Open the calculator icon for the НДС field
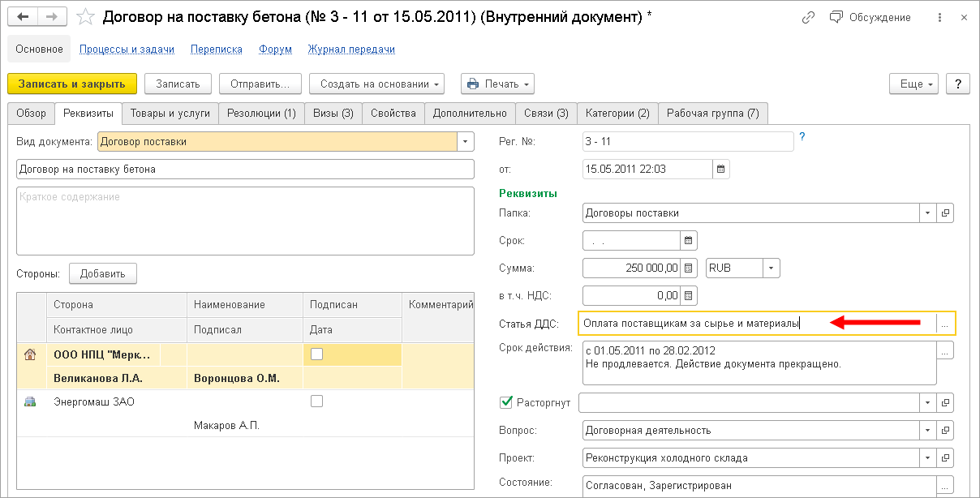This screenshot has height=498, width=980. tap(689, 295)
